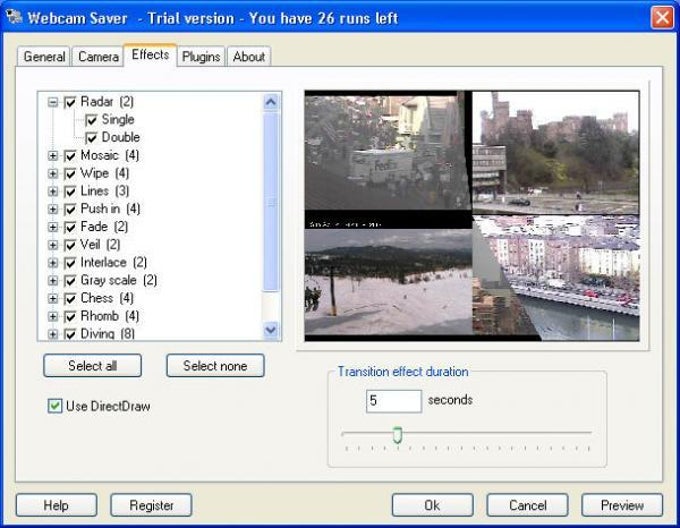Select the Interlace (2) row label
Screen dimensions: 680x528
point(114,262)
